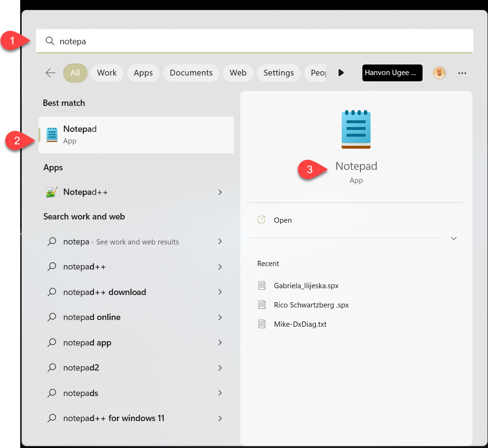Click search icon beside notepad++ download
488x448 pixels.
[x=51, y=292]
